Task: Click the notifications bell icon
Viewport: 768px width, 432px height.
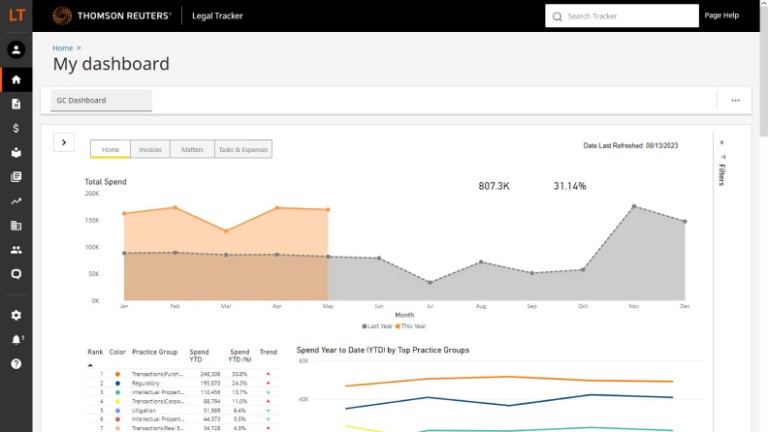Action: pos(15,340)
